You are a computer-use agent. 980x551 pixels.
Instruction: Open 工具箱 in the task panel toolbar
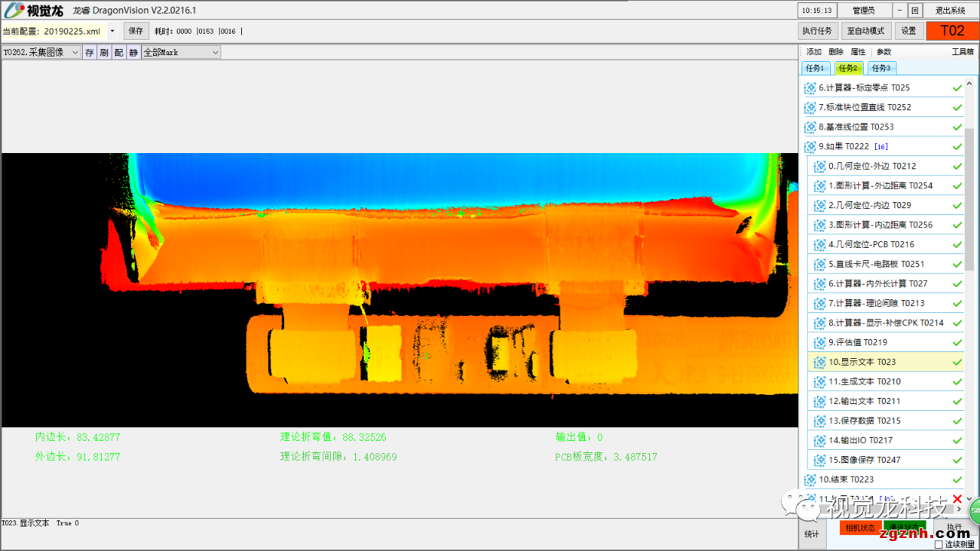(x=962, y=52)
